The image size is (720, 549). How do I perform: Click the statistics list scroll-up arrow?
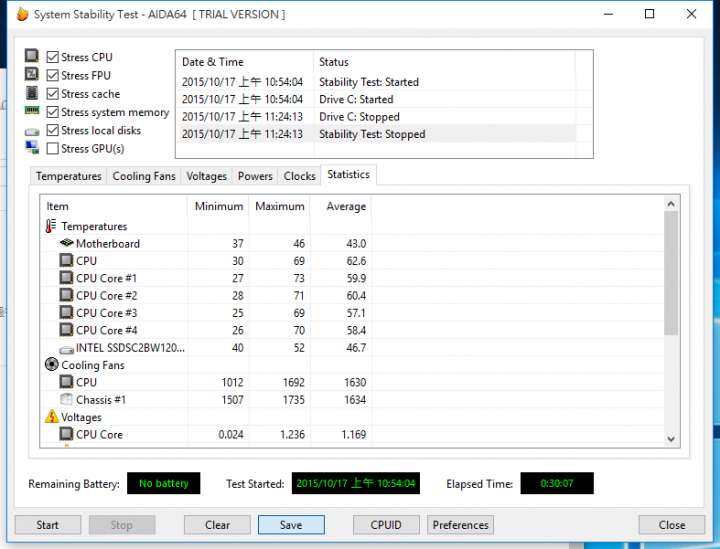click(x=671, y=204)
